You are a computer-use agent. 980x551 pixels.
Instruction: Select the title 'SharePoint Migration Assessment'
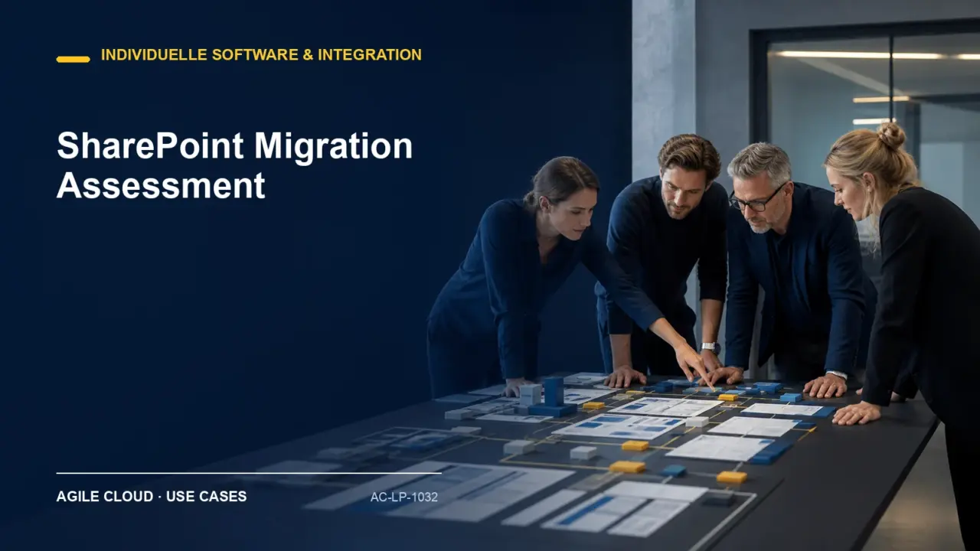[234, 165]
